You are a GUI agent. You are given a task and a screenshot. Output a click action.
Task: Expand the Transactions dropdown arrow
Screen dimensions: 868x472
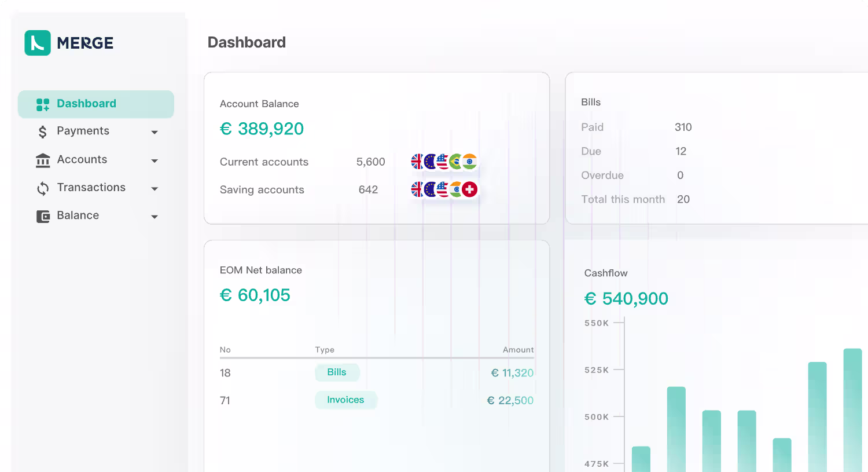click(x=155, y=189)
